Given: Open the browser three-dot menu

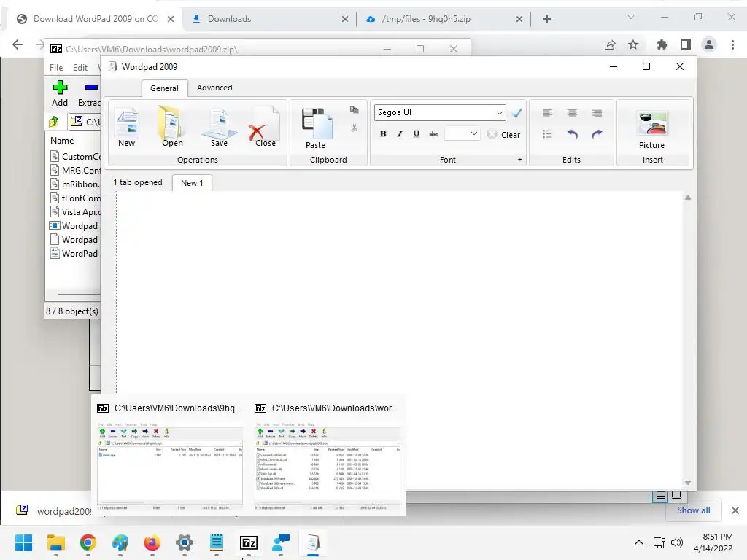Looking at the screenshot, I should (x=732, y=44).
